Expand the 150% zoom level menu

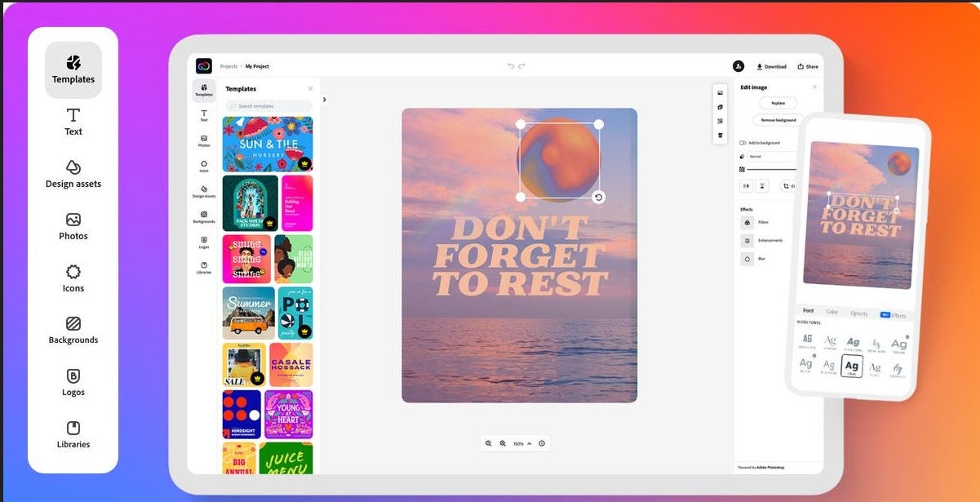pyautogui.click(x=522, y=443)
